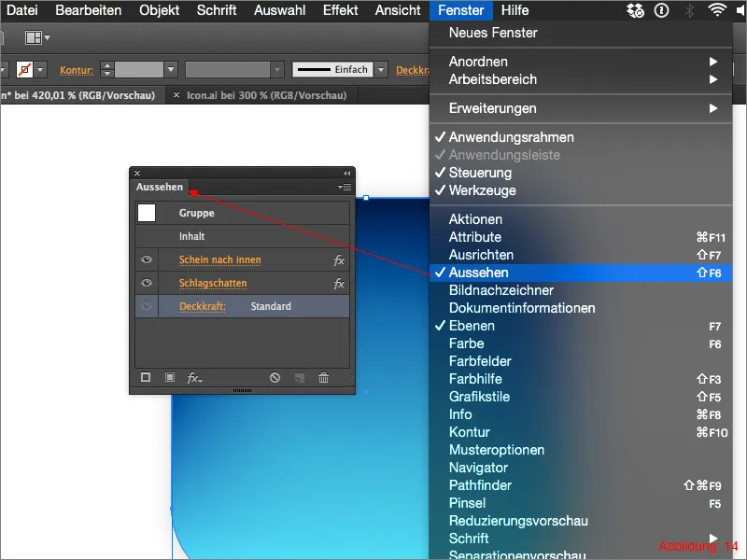Screen dimensions: 747x560
Task: Open the Aussehen panel flyout menu
Action: pyautogui.click(x=345, y=188)
